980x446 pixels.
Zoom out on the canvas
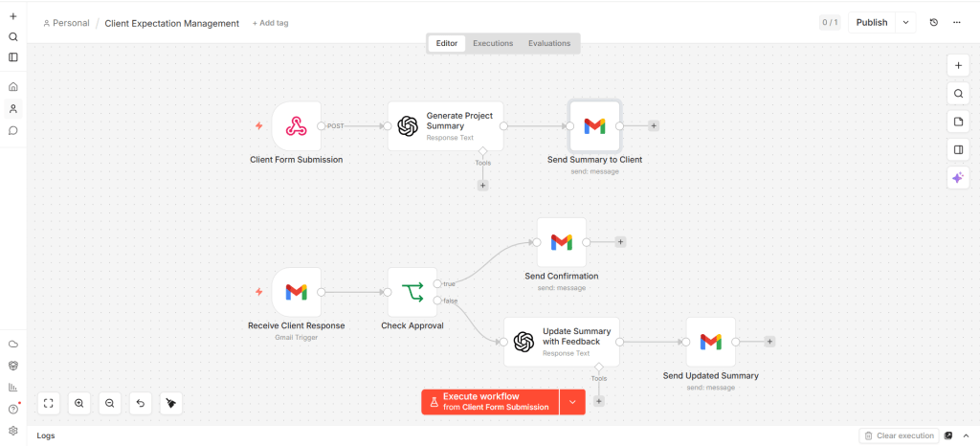coord(109,404)
